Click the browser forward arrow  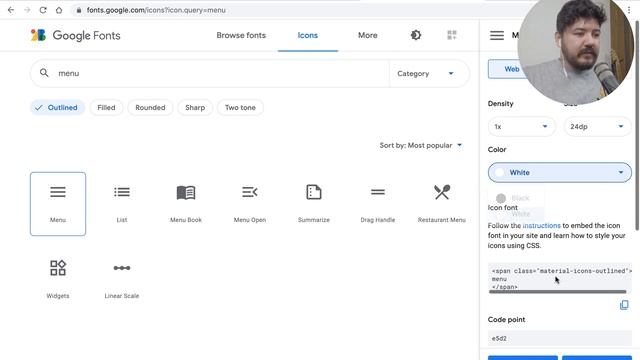pos(27,10)
